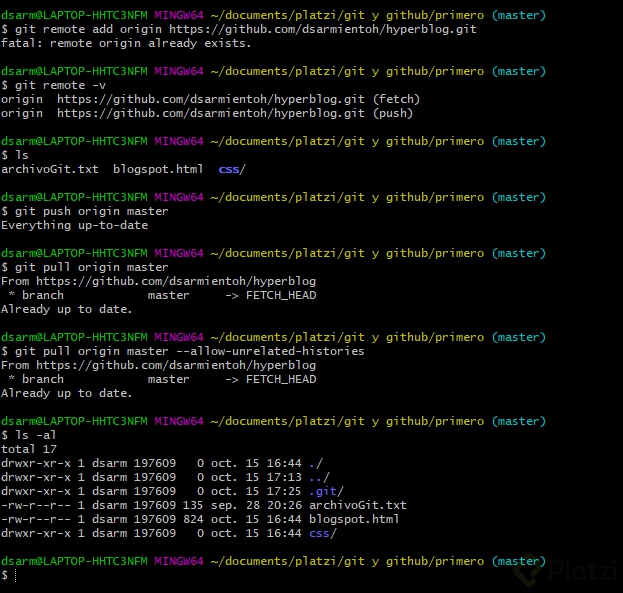Click file size '824' in the blogspot.html row

coord(193,519)
